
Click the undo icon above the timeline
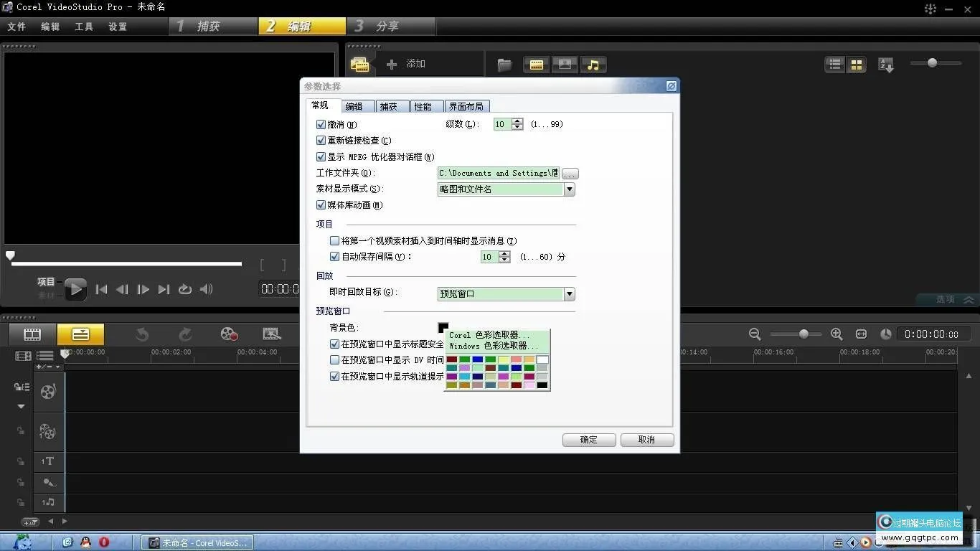[x=141, y=334]
